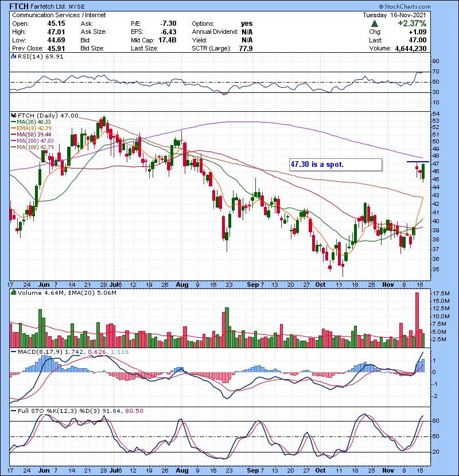Click the MA(200) 47.83 legend entry
Screen dimensions: 459x476
[x=33, y=141]
